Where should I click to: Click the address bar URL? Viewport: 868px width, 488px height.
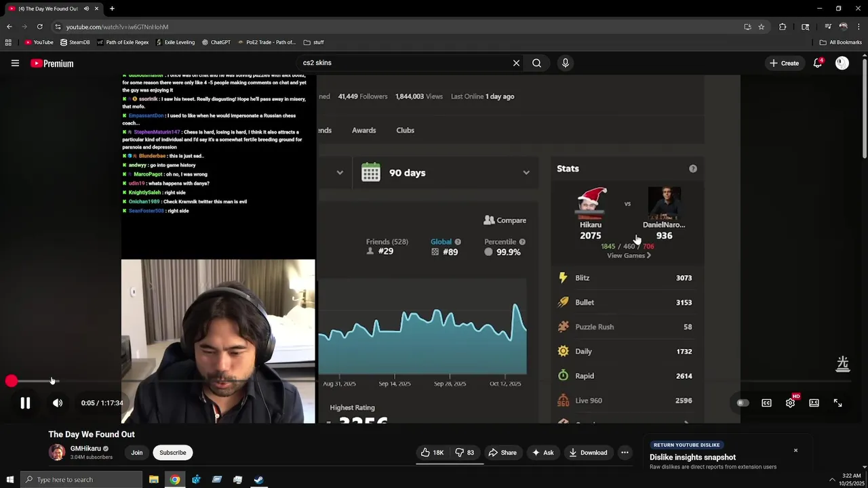pyautogui.click(x=117, y=27)
